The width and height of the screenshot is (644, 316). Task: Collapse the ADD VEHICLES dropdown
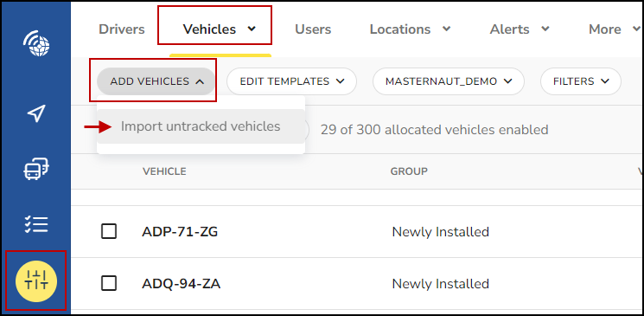(x=156, y=81)
